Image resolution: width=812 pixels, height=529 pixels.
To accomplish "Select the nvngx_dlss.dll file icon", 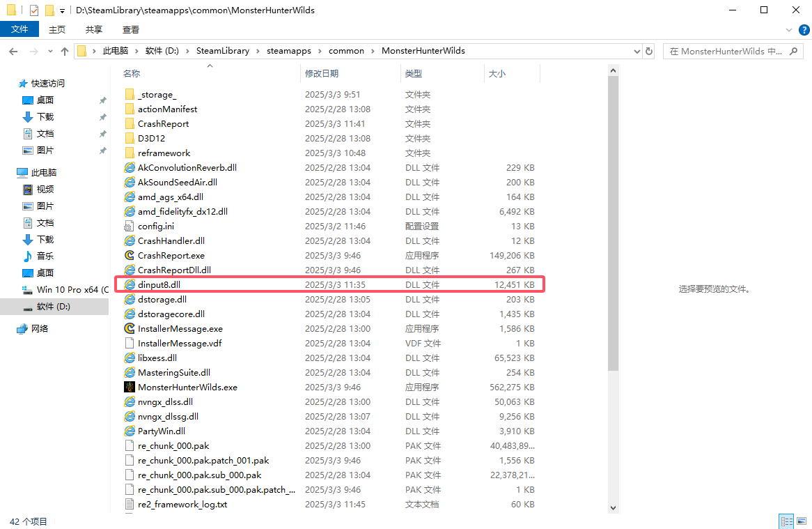I will 130,401.
